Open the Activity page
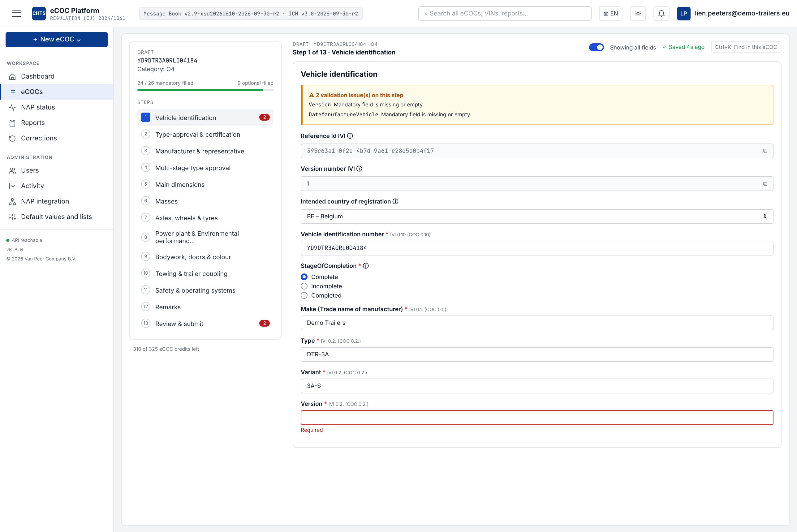Viewport: 797px width, 532px height. [x=57, y=186]
